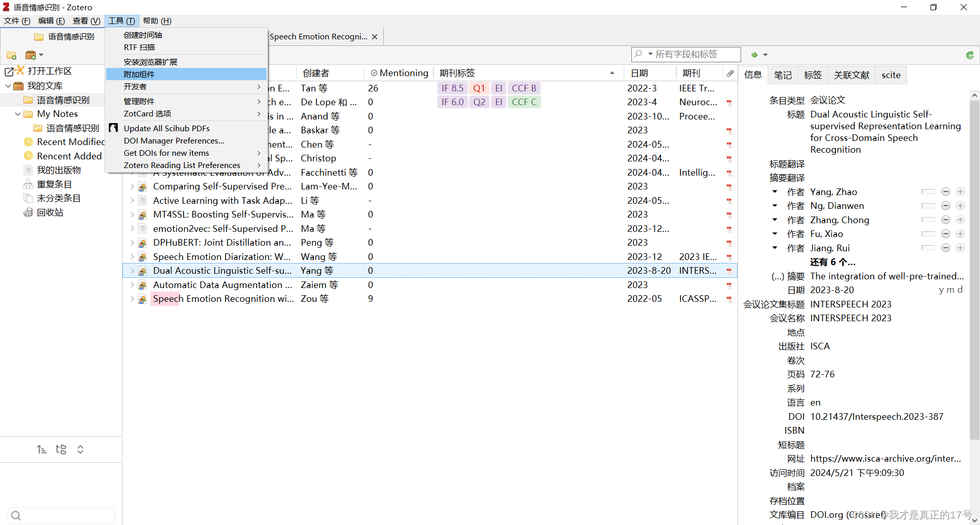The width and height of the screenshot is (980, 525).
Task: Show remaining authors via 还有 6 个...
Action: pyautogui.click(x=832, y=262)
